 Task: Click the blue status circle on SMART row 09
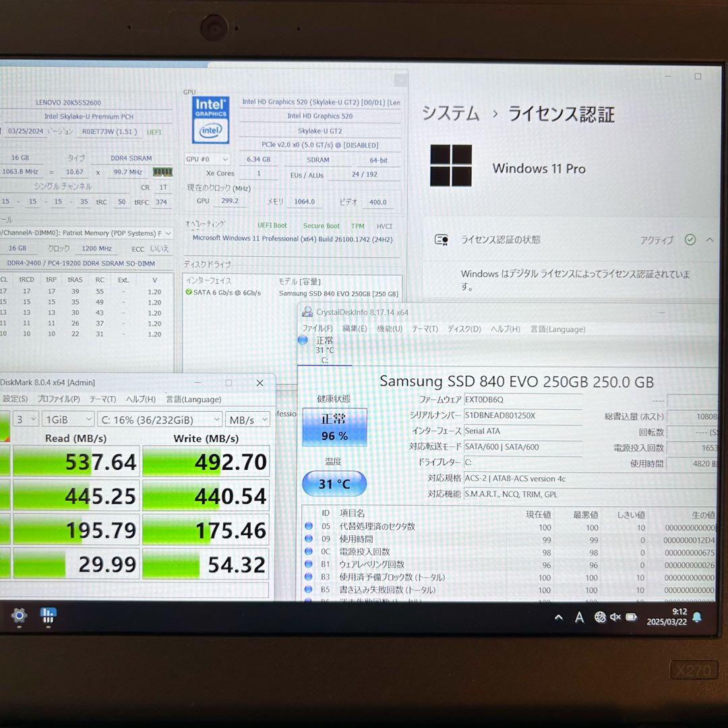(x=308, y=539)
